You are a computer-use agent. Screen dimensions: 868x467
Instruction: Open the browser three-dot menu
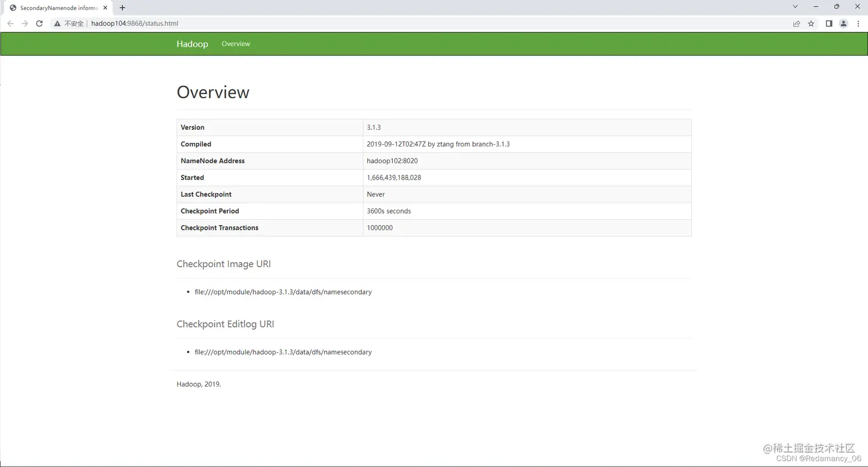tap(858, 24)
